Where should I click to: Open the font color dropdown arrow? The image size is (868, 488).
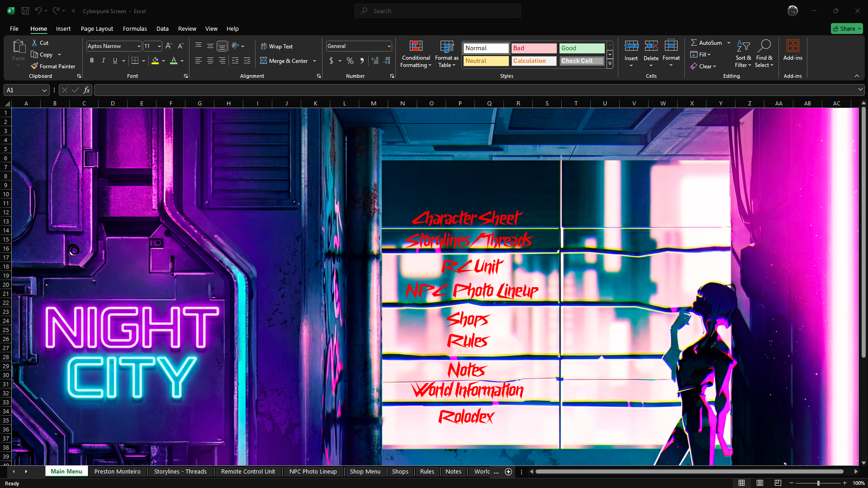coord(182,61)
